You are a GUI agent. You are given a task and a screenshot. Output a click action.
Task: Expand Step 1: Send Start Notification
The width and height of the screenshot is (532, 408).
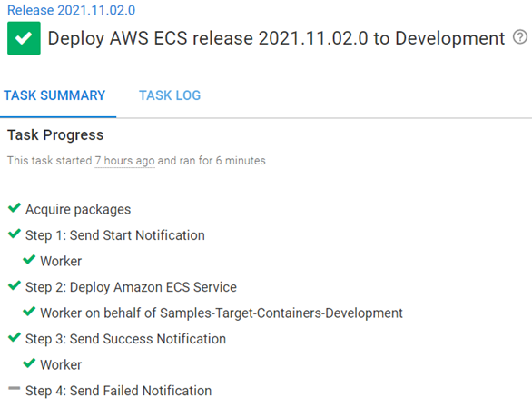tap(115, 235)
